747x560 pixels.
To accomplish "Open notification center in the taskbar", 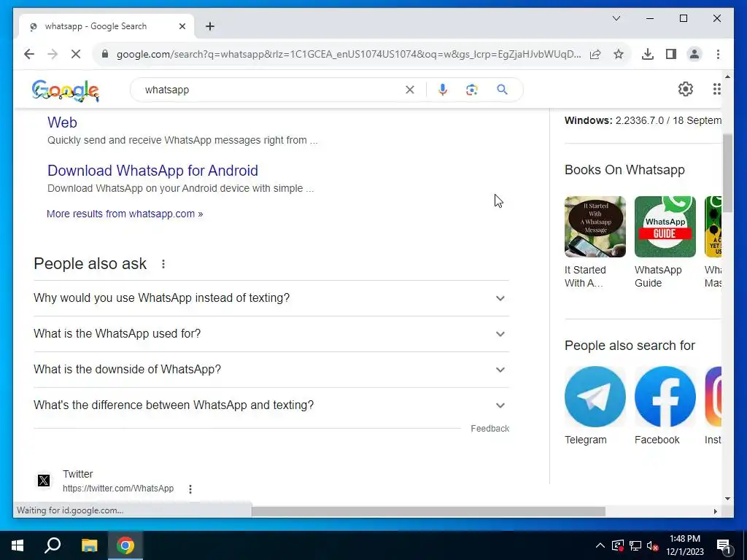I will (724, 545).
